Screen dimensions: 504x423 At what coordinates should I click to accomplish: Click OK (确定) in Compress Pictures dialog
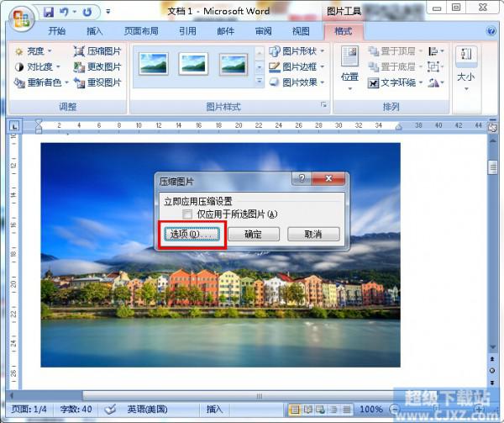[254, 234]
